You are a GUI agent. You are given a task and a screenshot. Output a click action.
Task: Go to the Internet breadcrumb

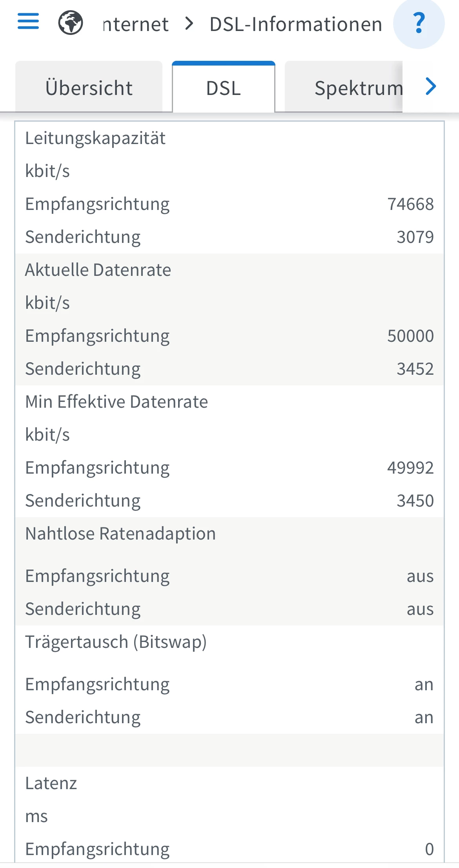(136, 24)
